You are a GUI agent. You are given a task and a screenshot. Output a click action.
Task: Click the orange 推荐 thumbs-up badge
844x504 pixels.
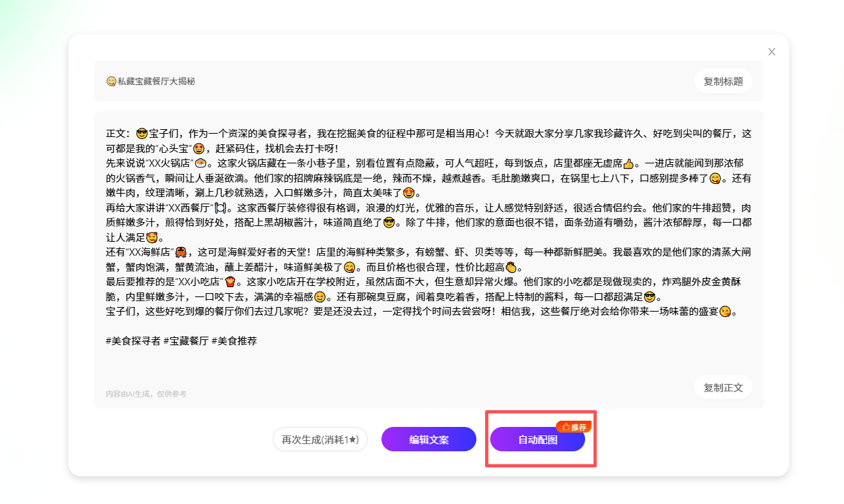(x=573, y=427)
